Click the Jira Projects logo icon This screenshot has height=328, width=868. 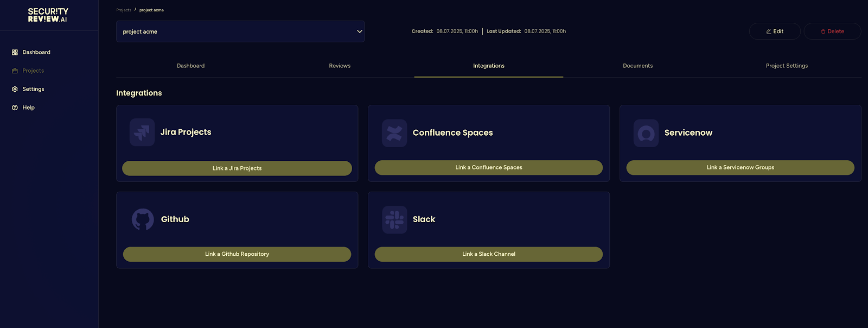pos(142,133)
